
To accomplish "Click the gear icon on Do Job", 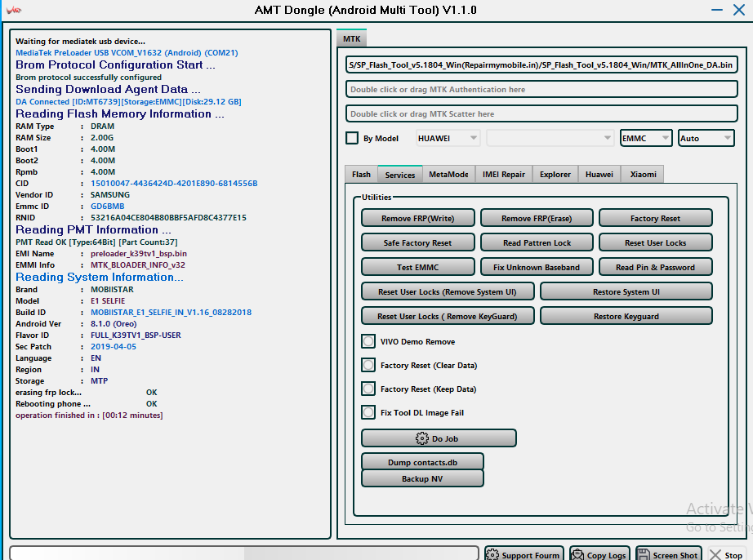I will (x=422, y=439).
